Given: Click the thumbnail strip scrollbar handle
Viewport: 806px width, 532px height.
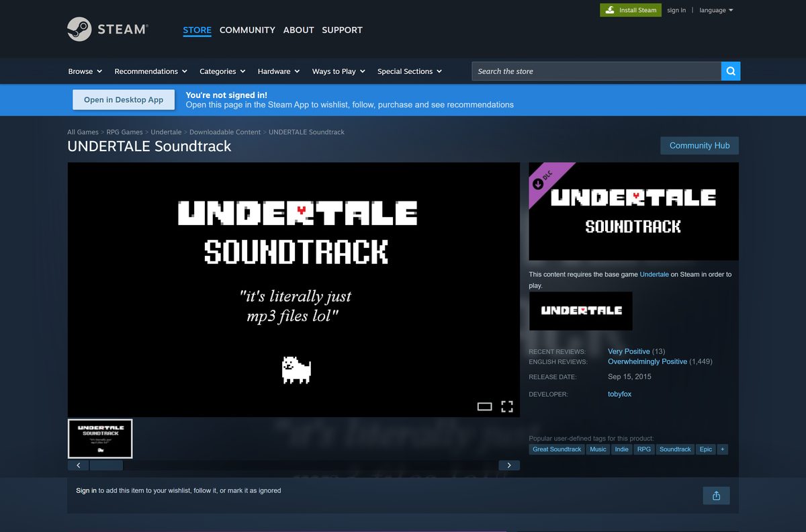Looking at the screenshot, I should (x=106, y=465).
